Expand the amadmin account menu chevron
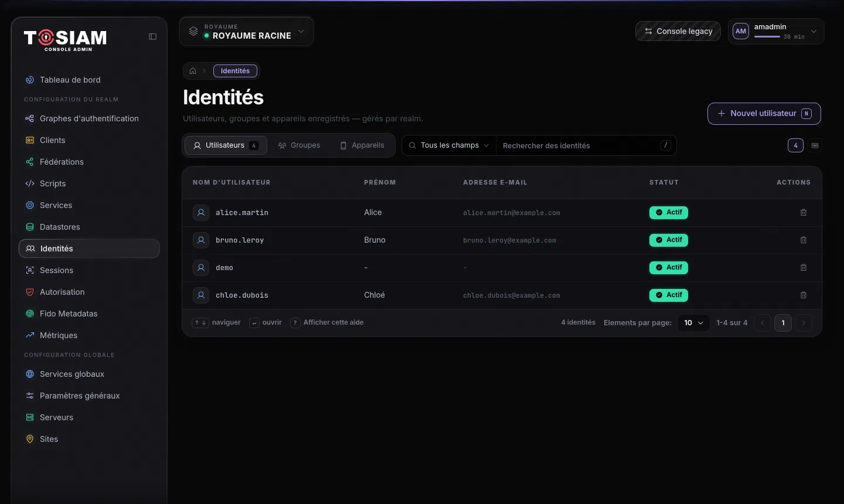The height and width of the screenshot is (504, 844). point(814,32)
